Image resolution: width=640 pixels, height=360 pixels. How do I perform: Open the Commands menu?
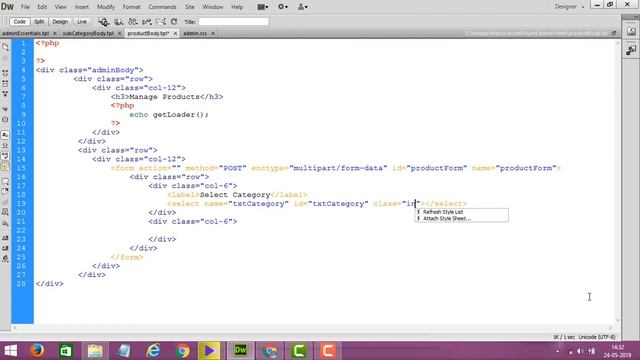pos(162,7)
